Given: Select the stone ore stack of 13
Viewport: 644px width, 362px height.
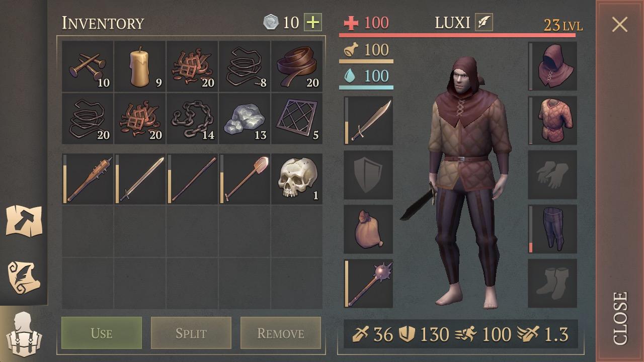Looking at the screenshot, I should click(245, 118).
